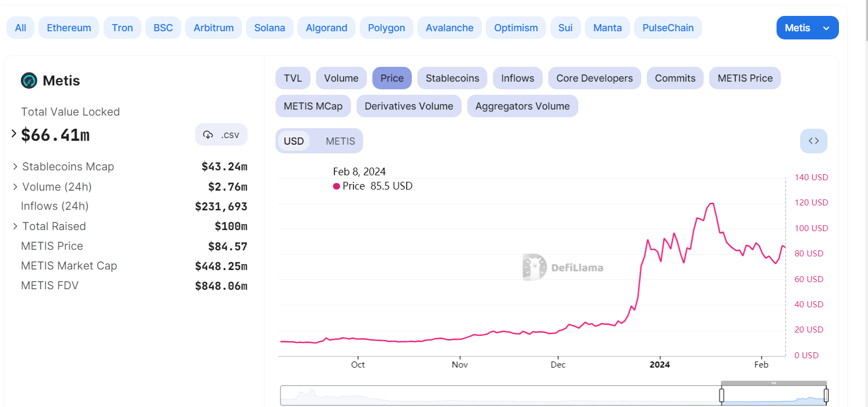Expand the Stablecoins Mcap row
Image resolution: width=868 pixels, height=407 pixels.
(15, 167)
